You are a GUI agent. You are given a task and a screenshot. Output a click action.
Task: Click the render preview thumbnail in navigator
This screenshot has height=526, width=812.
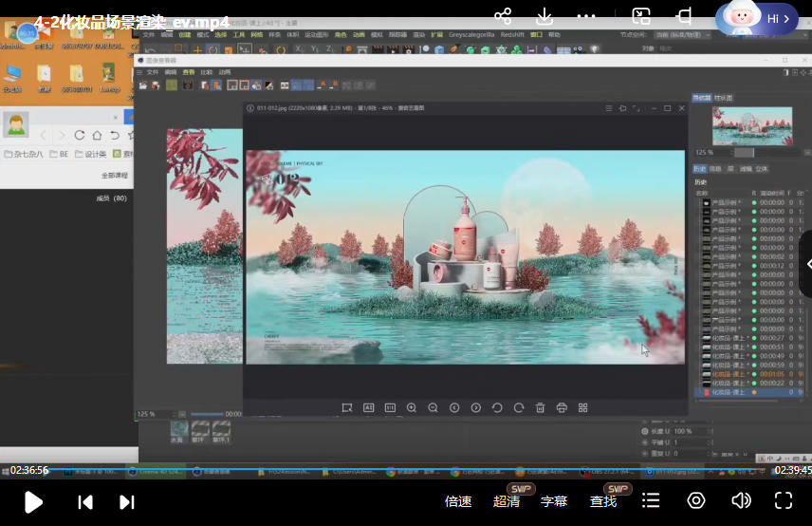(x=751, y=125)
